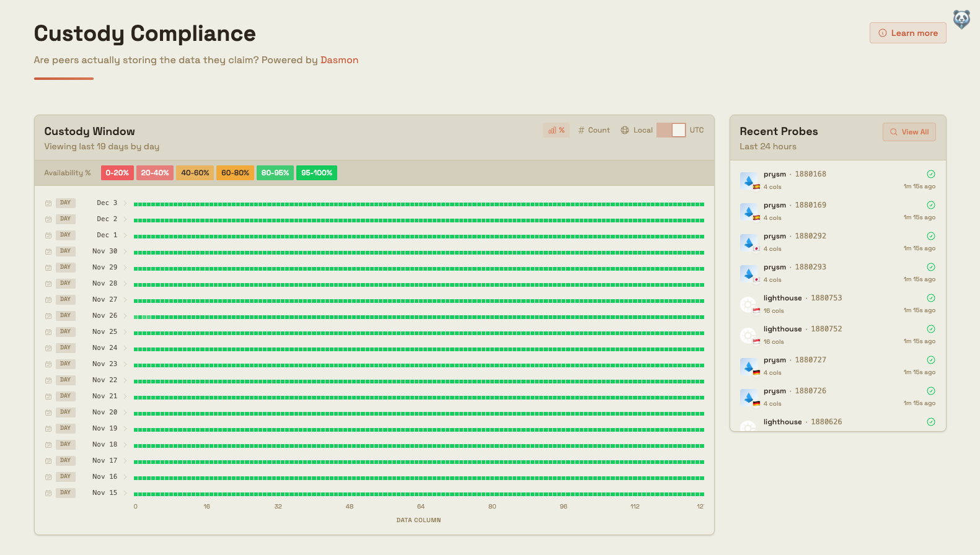This screenshot has width=980, height=555.
Task: Expand the Nov 28 row chevron
Action: (125, 284)
